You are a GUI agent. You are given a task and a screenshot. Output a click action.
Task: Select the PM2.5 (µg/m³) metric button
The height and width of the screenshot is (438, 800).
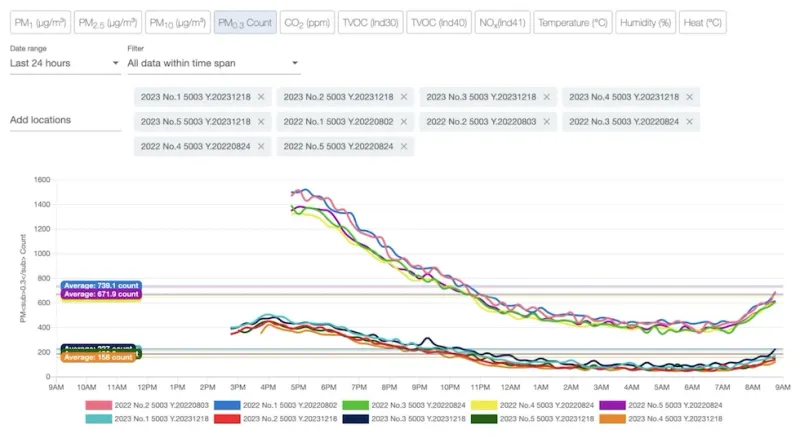tap(108, 22)
